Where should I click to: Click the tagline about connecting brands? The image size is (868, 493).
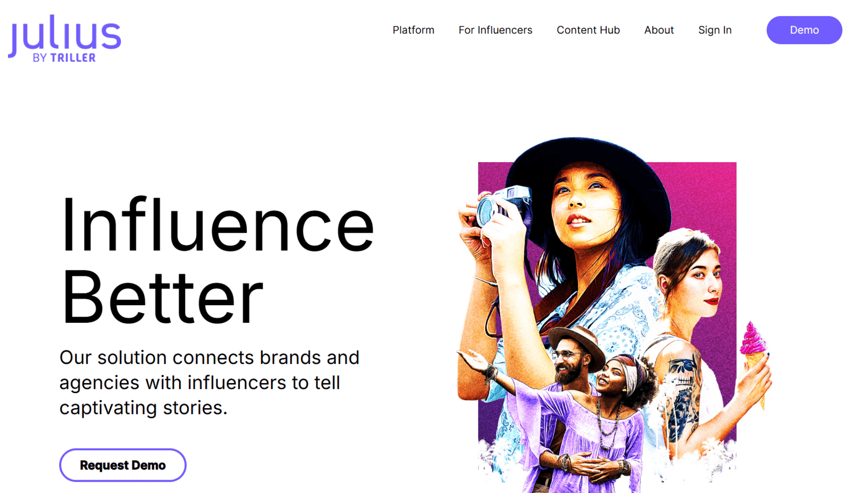point(209,382)
